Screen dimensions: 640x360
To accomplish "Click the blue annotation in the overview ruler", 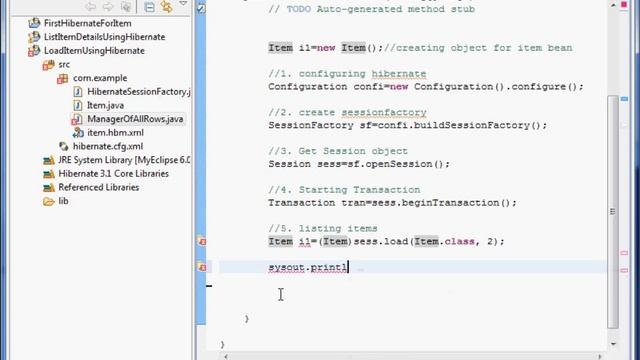I will click(624, 99).
